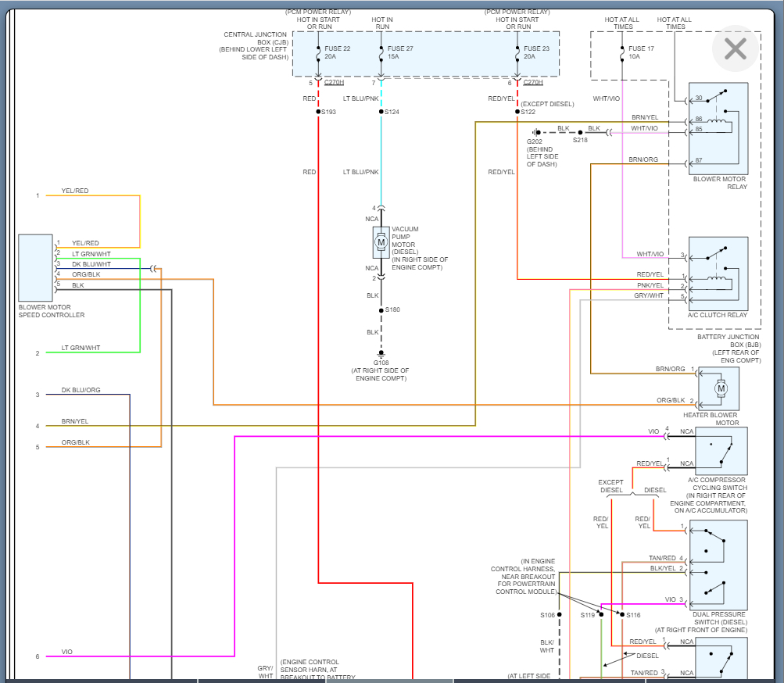784x683 pixels.
Task: Click the Blower Motor Speed Controller box
Action: [36, 267]
